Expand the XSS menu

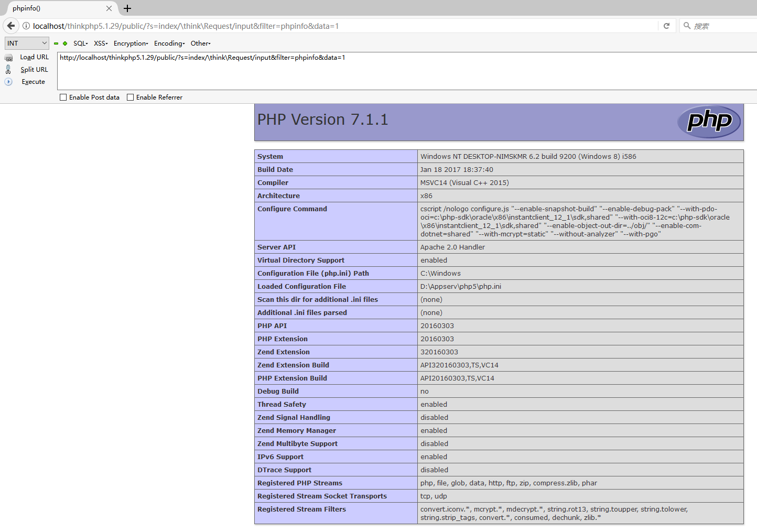point(101,44)
